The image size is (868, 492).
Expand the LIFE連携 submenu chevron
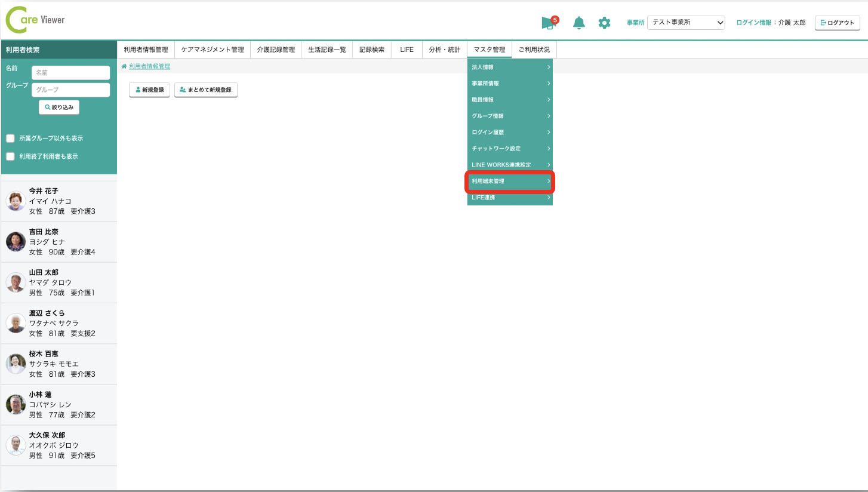(549, 197)
